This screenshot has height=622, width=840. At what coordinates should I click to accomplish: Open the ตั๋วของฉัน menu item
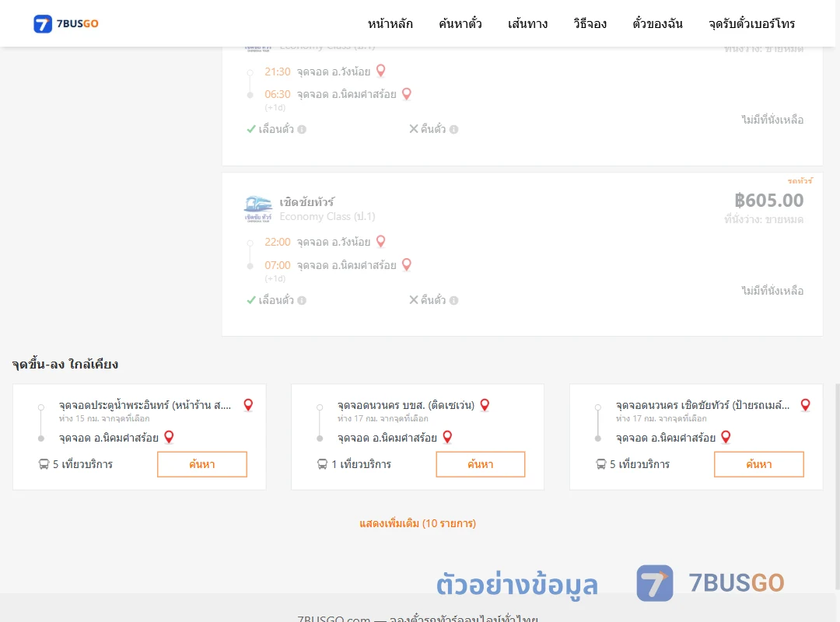click(657, 23)
